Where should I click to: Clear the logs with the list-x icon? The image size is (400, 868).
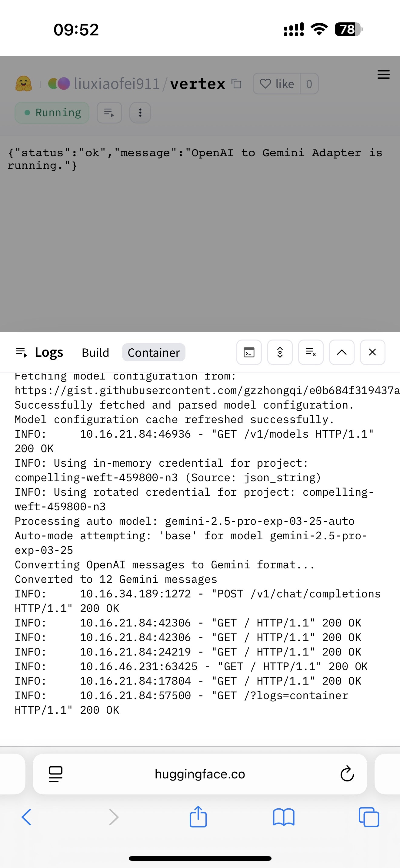pos(311,353)
